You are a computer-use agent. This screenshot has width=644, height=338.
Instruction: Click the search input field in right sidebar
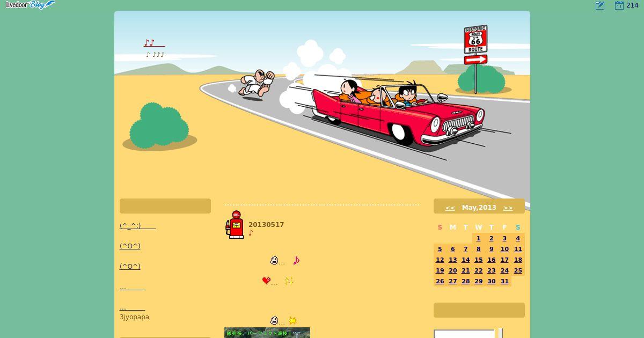point(464,334)
